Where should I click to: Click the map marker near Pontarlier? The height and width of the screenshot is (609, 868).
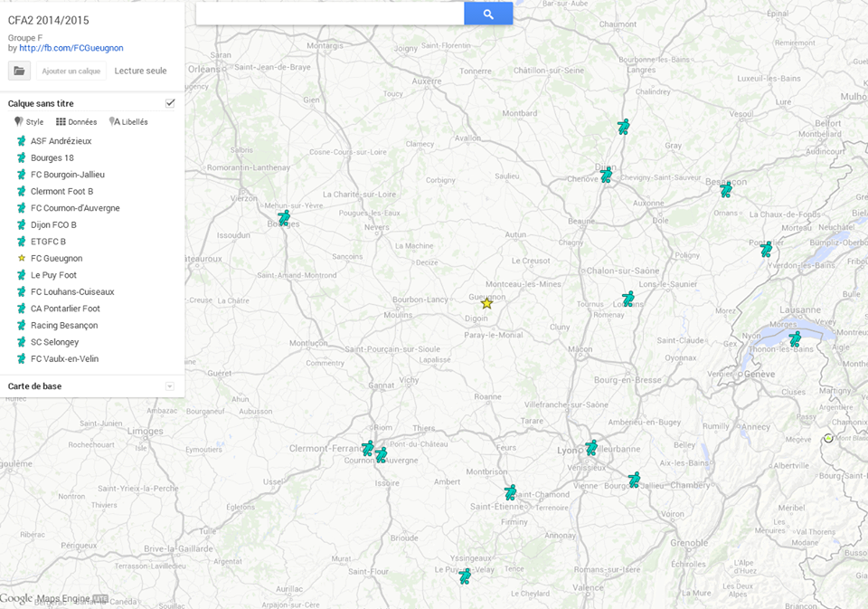pyautogui.click(x=766, y=249)
